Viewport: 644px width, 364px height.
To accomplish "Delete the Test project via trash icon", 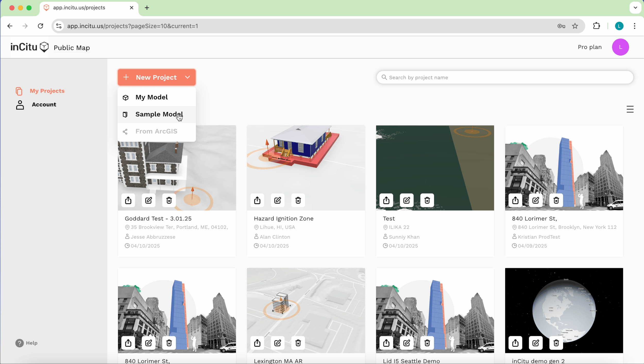I will 427,200.
